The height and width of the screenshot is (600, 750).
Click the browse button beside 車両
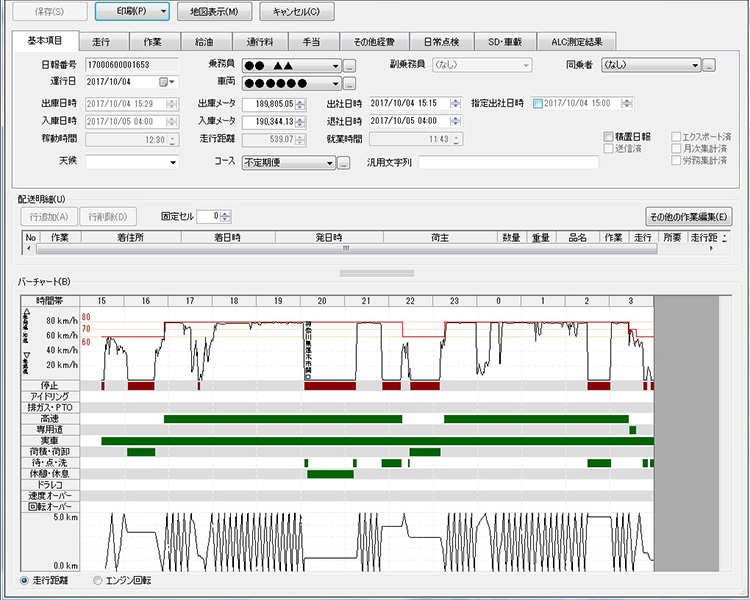point(349,83)
